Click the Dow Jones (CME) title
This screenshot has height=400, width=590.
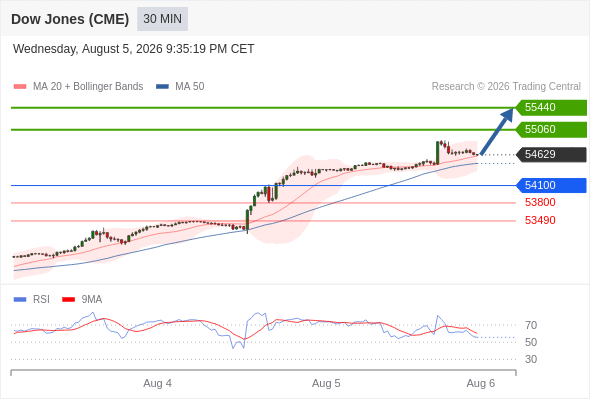tap(70, 19)
